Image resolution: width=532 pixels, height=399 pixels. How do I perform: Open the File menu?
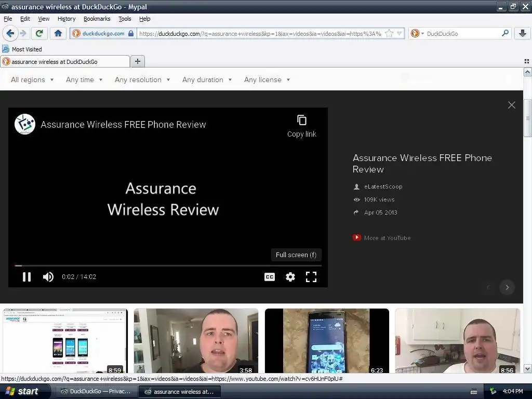click(x=8, y=19)
